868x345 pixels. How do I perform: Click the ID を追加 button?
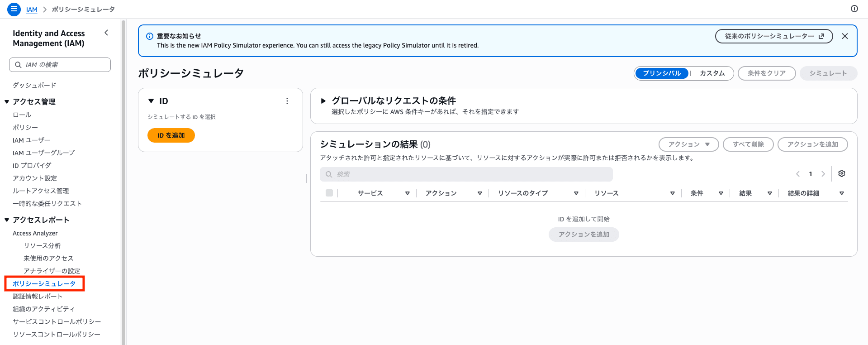click(x=171, y=135)
